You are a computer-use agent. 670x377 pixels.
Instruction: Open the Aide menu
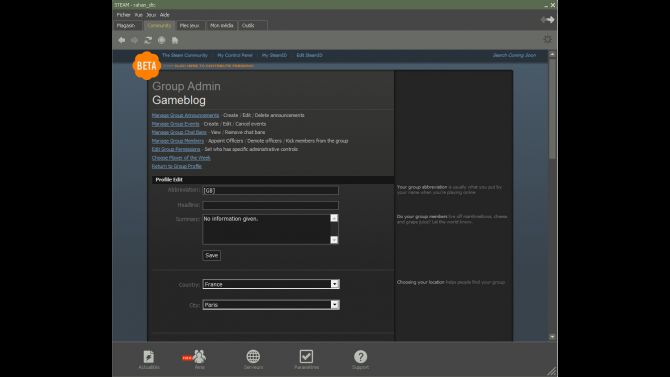(x=165, y=15)
